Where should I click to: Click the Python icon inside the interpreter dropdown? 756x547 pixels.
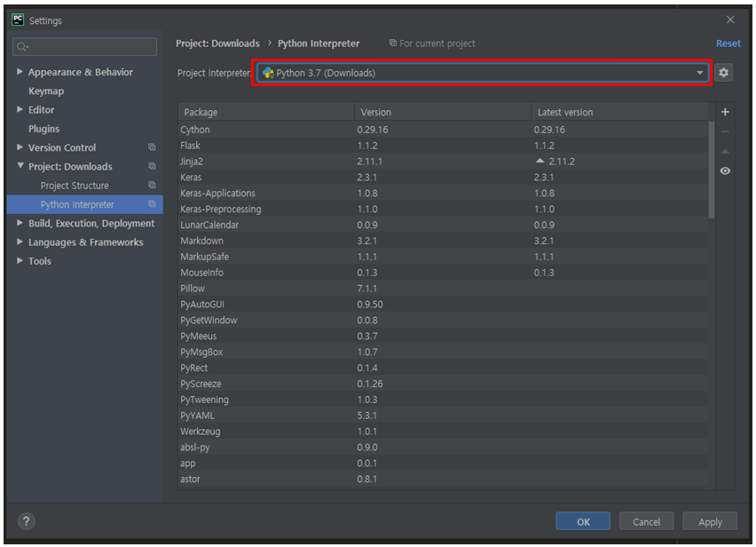coord(268,73)
